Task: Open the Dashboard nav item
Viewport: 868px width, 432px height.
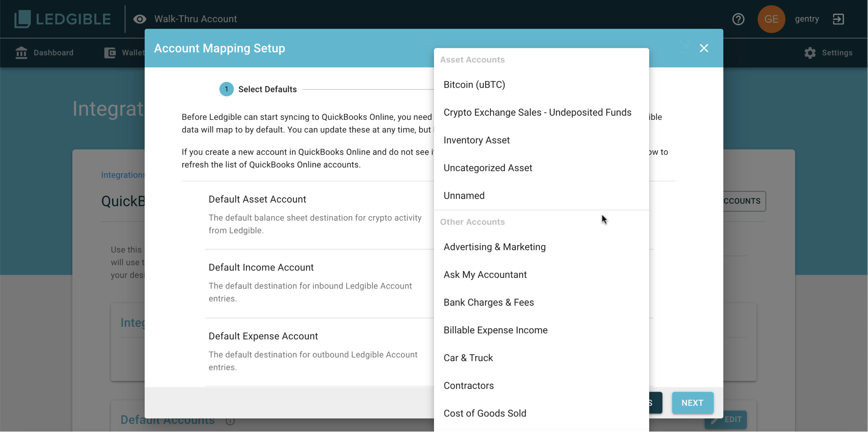Action: pyautogui.click(x=44, y=53)
